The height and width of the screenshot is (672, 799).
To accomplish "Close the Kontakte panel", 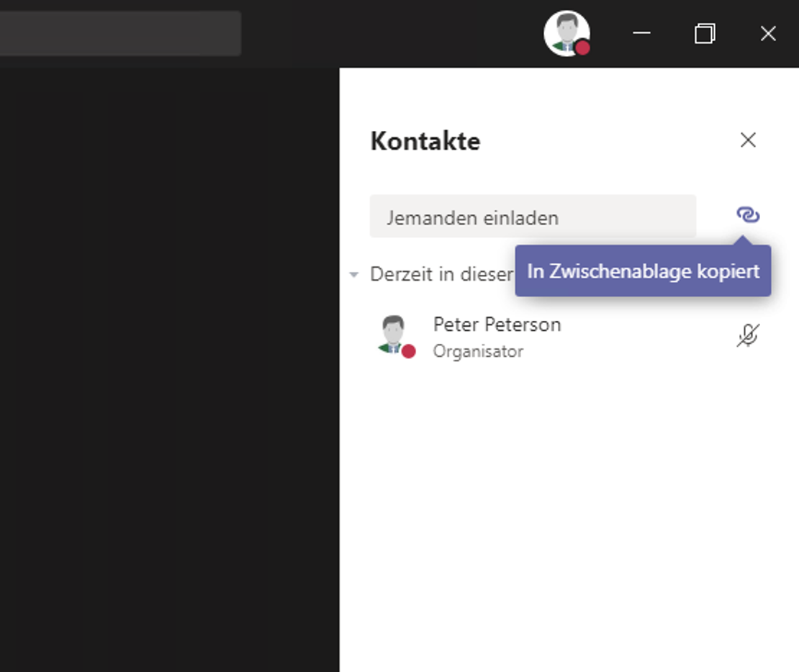I will point(748,140).
